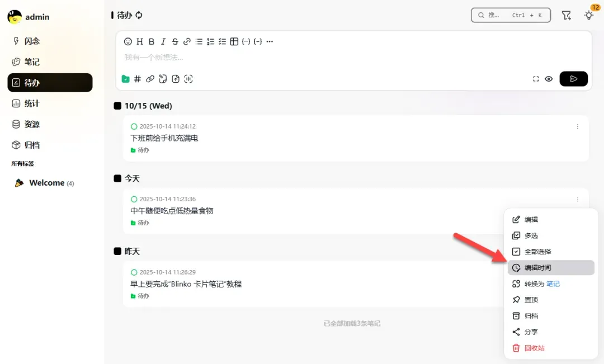
Task: Insert a table using the toolbar icon
Action: click(234, 41)
